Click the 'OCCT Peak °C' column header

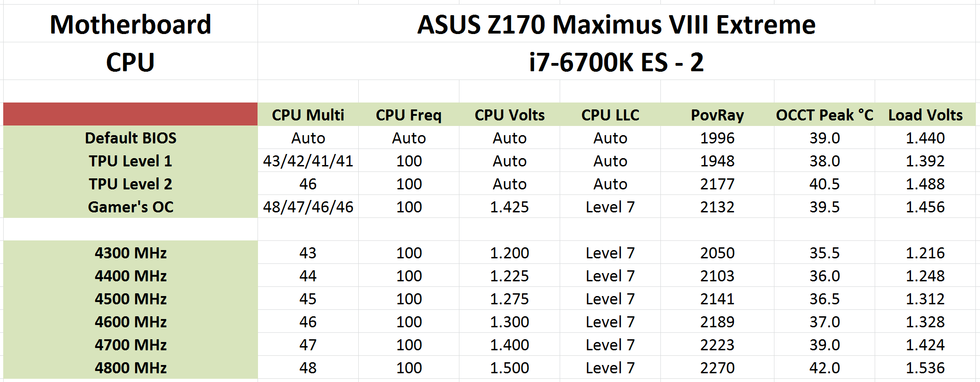point(825,114)
